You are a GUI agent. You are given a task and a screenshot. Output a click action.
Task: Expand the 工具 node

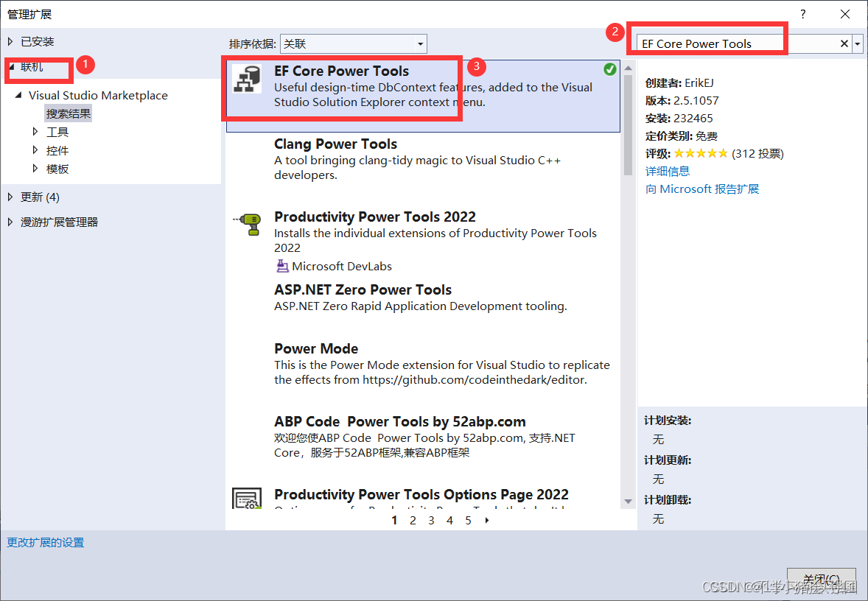click(35, 132)
